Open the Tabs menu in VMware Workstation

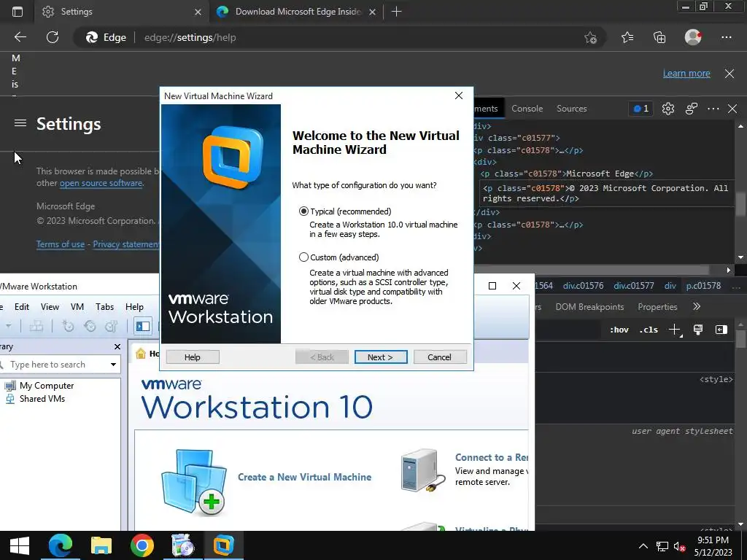pos(104,307)
